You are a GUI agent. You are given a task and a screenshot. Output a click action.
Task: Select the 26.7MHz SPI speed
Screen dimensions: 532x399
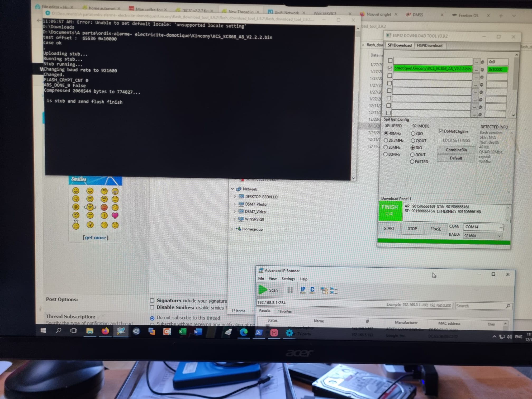(x=386, y=140)
